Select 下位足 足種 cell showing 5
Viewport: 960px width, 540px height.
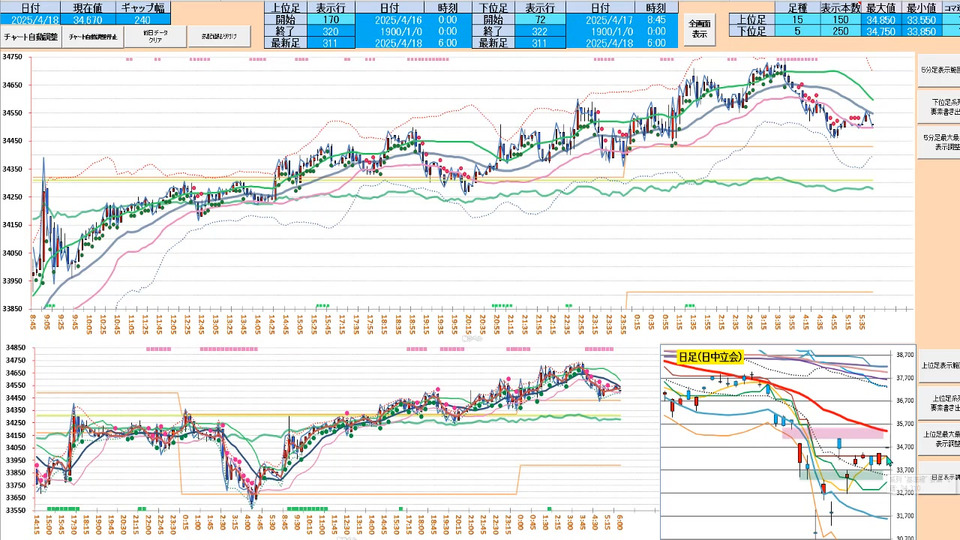(797, 31)
